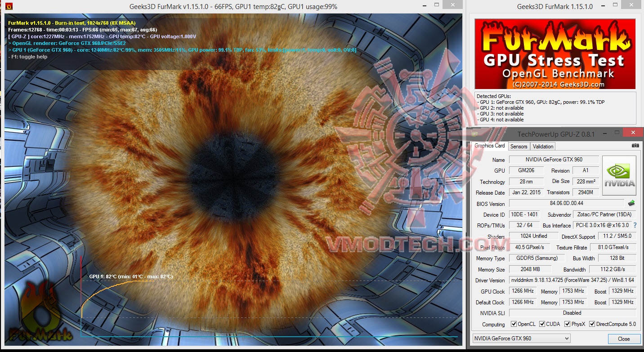Click the Die Size value 228 mm²
The height and width of the screenshot is (352, 644).
586,182
